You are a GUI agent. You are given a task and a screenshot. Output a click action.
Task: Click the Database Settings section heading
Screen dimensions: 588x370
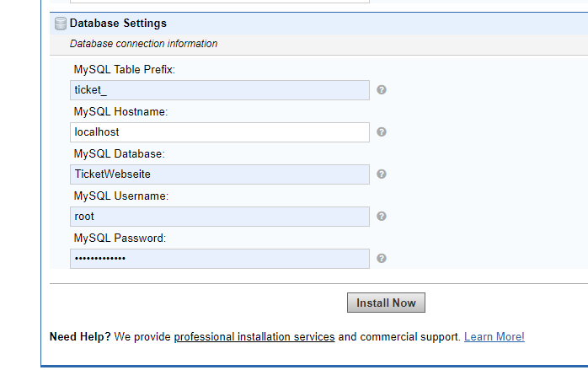[118, 24]
